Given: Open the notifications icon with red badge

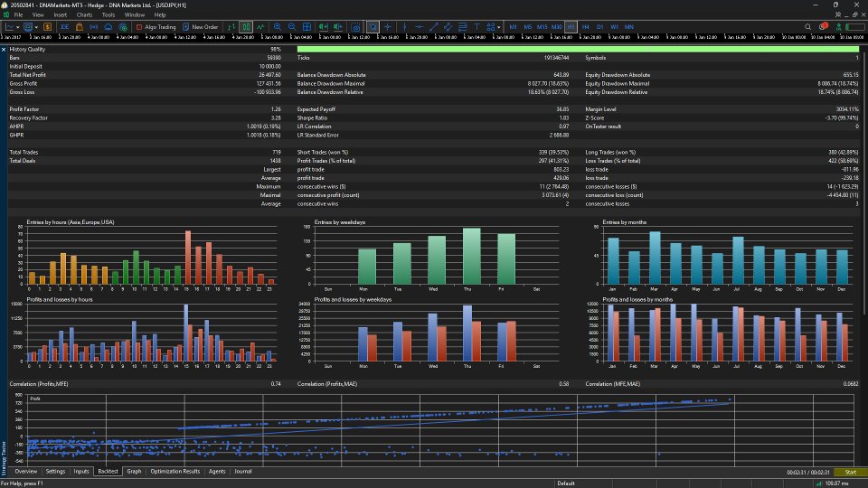Looking at the screenshot, I should (823, 26).
